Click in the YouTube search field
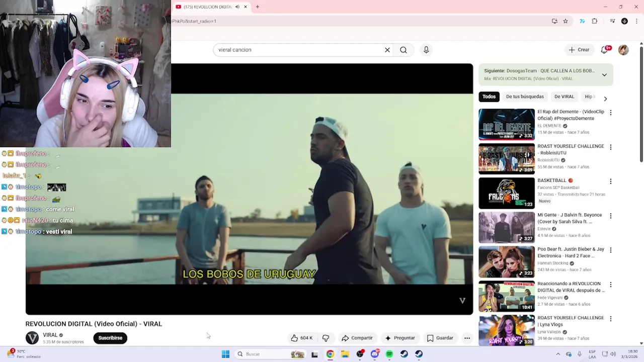The width and height of the screenshot is (644, 362). 300,50
